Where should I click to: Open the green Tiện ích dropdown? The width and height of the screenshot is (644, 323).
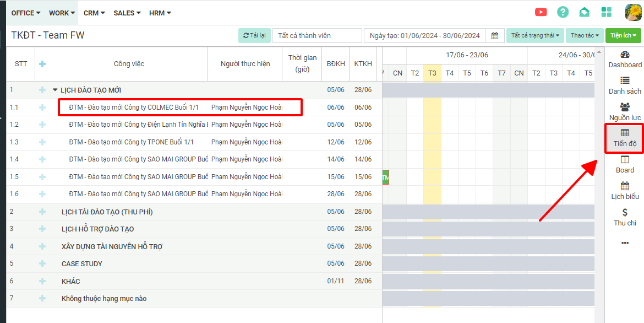tap(623, 36)
